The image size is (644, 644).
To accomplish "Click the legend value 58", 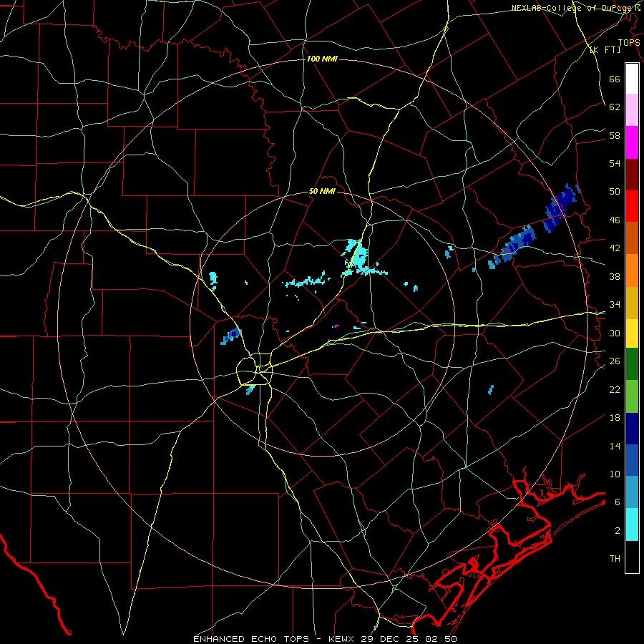I will tap(615, 135).
